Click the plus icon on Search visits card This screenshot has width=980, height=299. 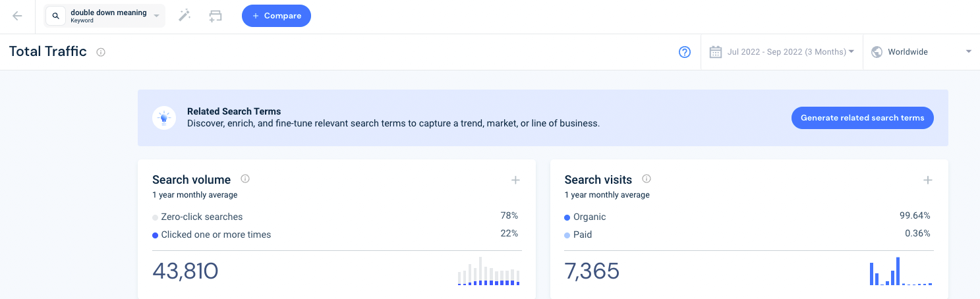coord(927,180)
